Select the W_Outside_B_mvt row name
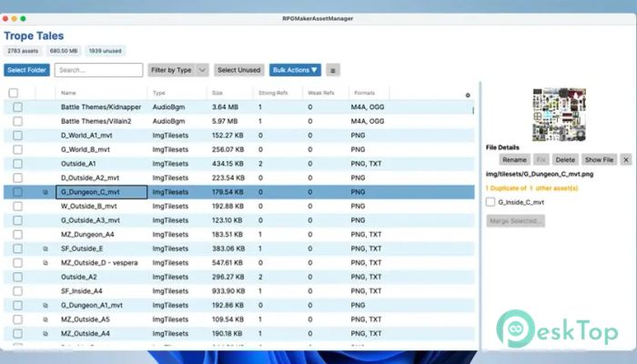This screenshot has width=637, height=364. 88,207
